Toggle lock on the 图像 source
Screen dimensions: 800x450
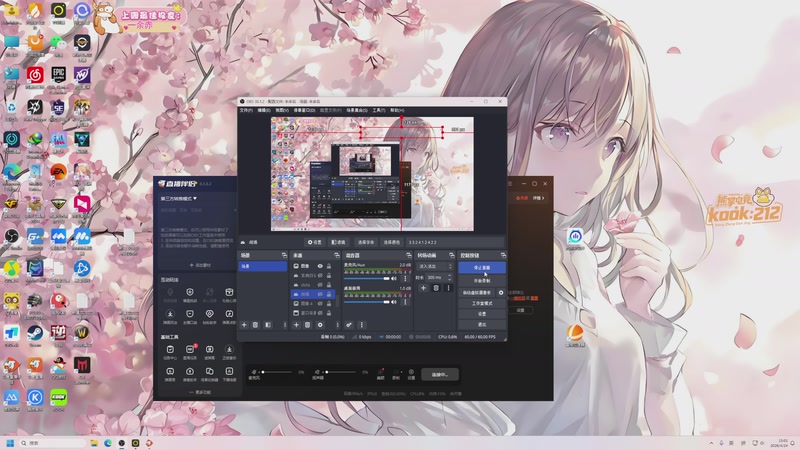[x=329, y=266]
